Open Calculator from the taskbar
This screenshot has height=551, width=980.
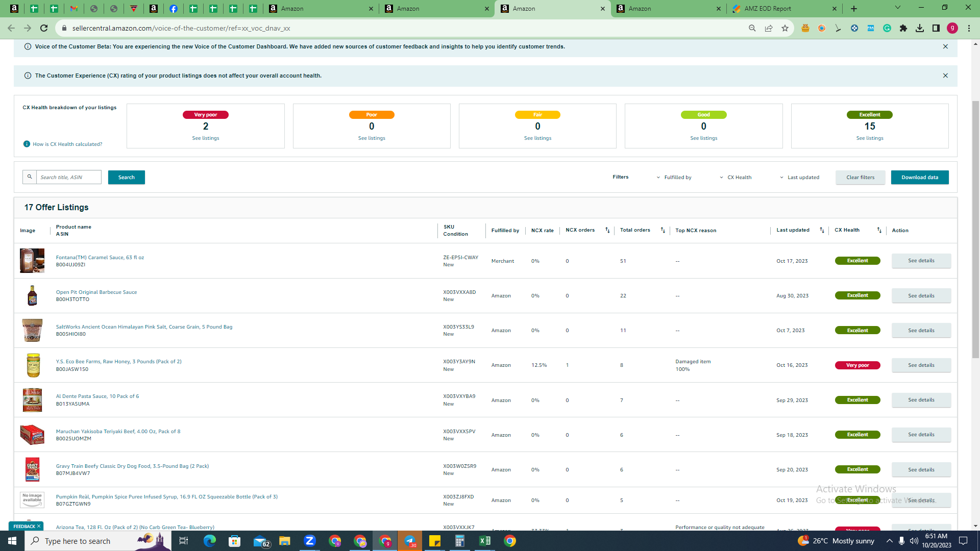pyautogui.click(x=460, y=541)
